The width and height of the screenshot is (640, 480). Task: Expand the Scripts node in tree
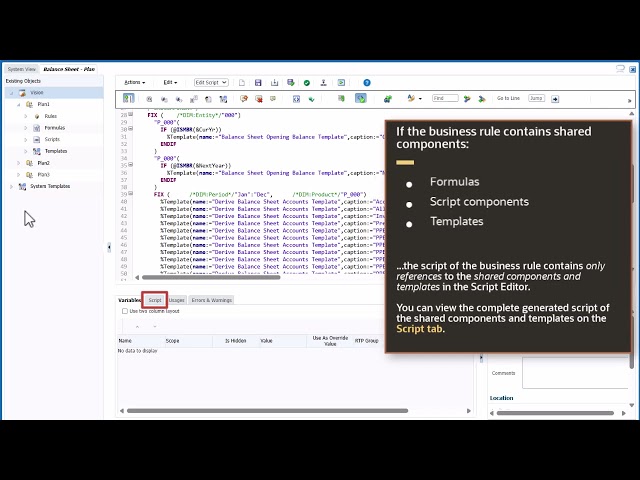pos(26,140)
